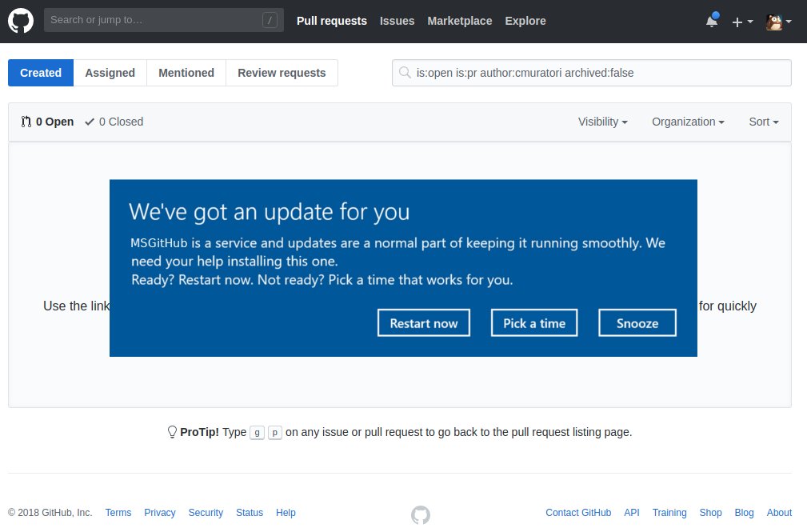Open the Blog footer link
Viewport: 807px width, 532px height.
point(744,513)
